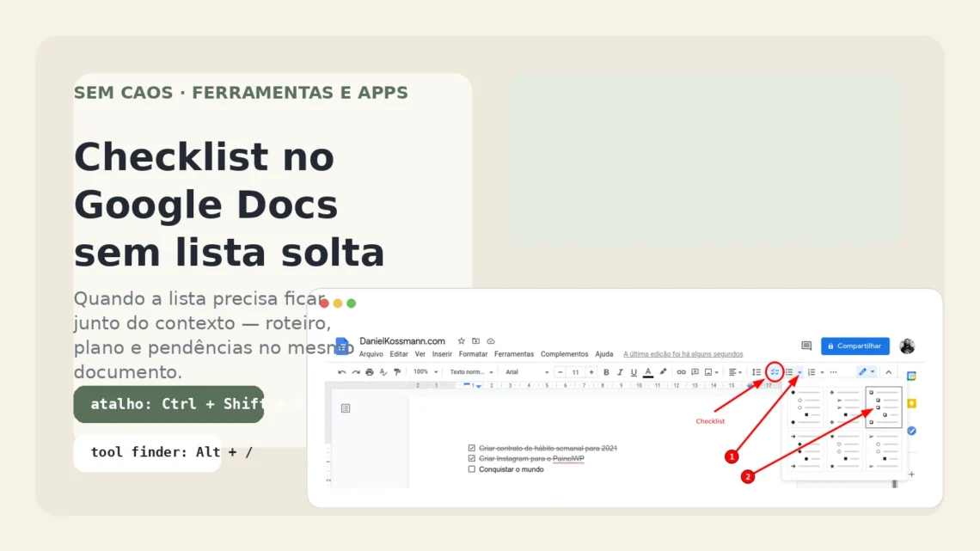This screenshot has width=980, height=551.
Task: Run spelling and grammar check
Action: coord(383,372)
